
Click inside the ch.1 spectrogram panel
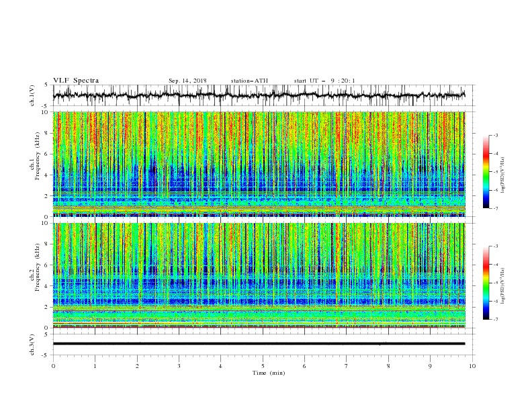click(259, 164)
